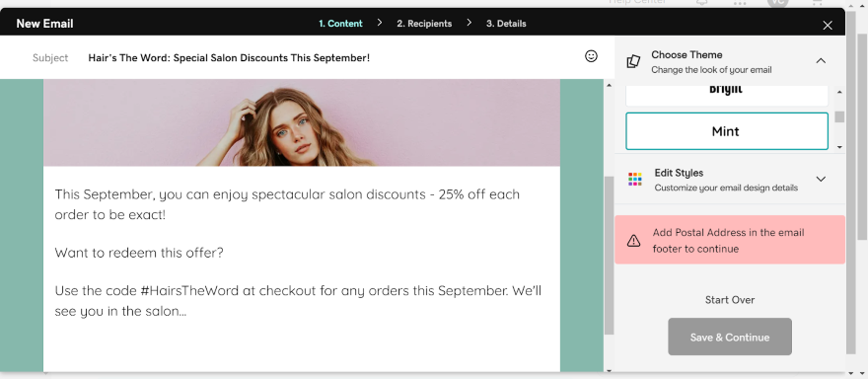Select the Mint theme

tap(727, 131)
